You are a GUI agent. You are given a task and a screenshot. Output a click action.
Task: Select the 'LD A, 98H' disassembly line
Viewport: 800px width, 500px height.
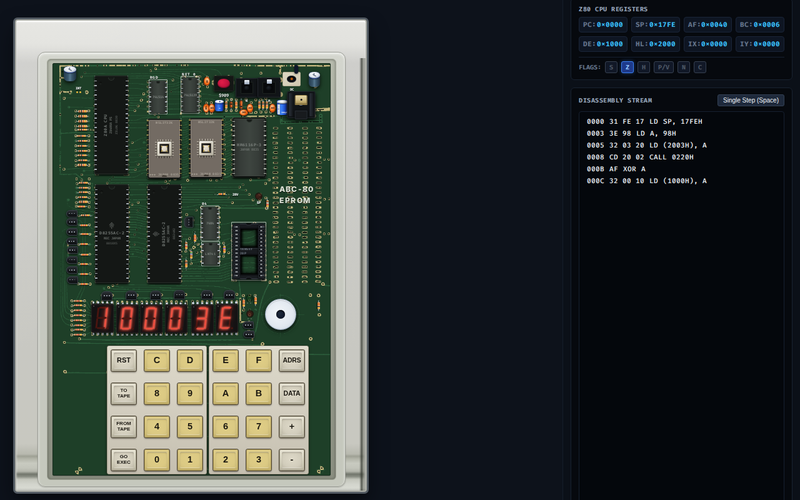[x=631, y=133]
